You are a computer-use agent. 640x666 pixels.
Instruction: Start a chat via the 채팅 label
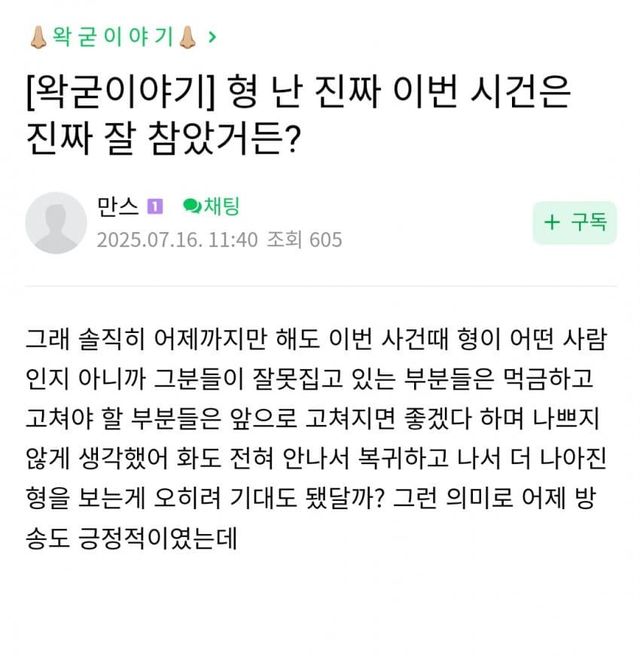pos(221,208)
